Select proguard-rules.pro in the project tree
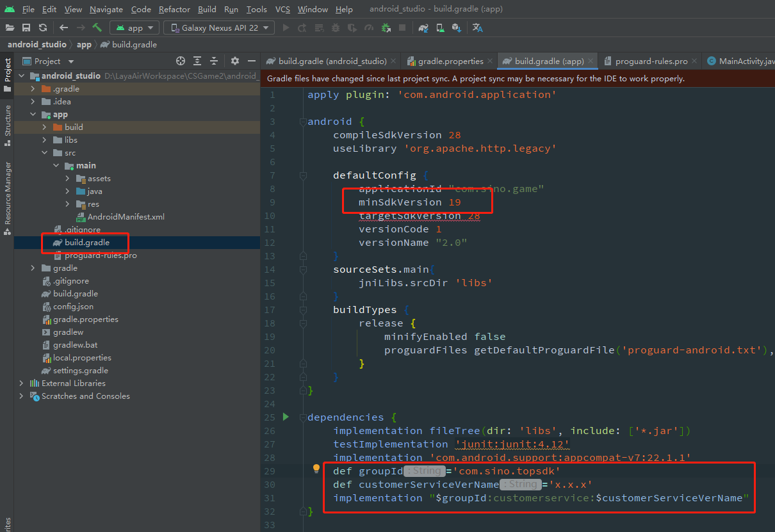Viewport: 775px width, 532px height. [101, 255]
